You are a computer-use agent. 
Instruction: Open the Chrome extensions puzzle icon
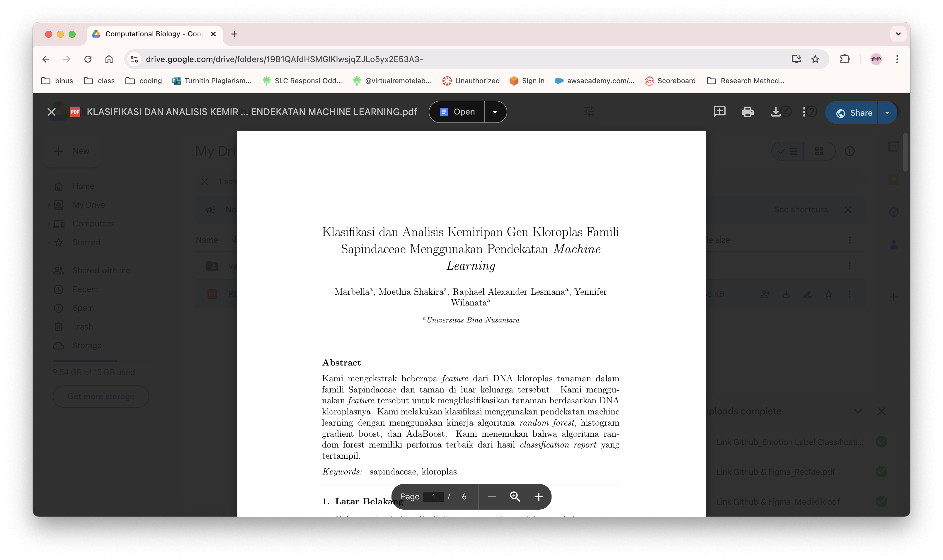click(x=845, y=59)
